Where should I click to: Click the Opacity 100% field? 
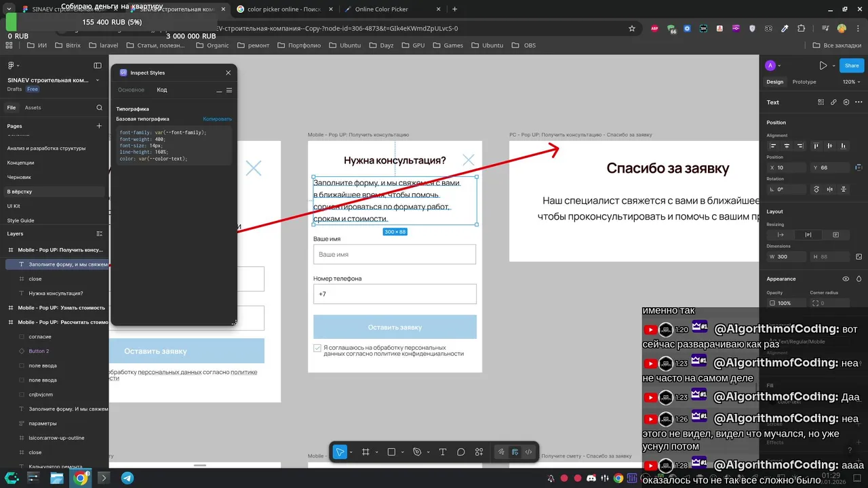pos(786,303)
